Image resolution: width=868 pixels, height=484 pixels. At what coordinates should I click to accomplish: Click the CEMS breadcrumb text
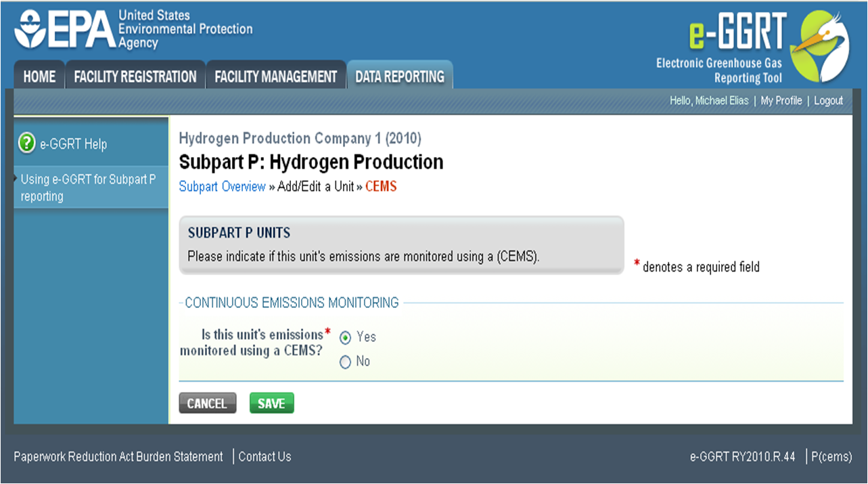(381, 187)
